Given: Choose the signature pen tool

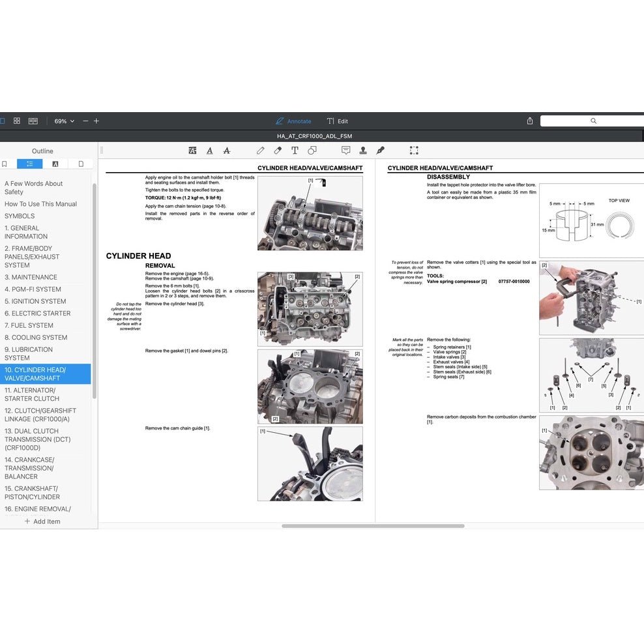Looking at the screenshot, I should click(381, 151).
